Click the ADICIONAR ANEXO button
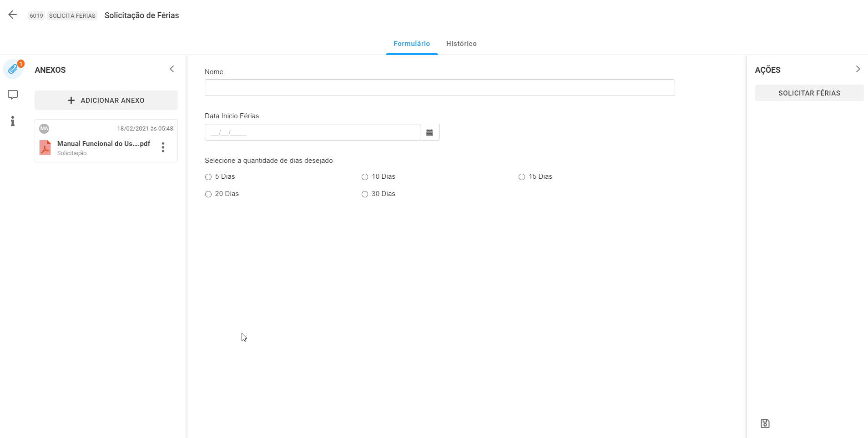The height and width of the screenshot is (438, 868). [x=106, y=100]
